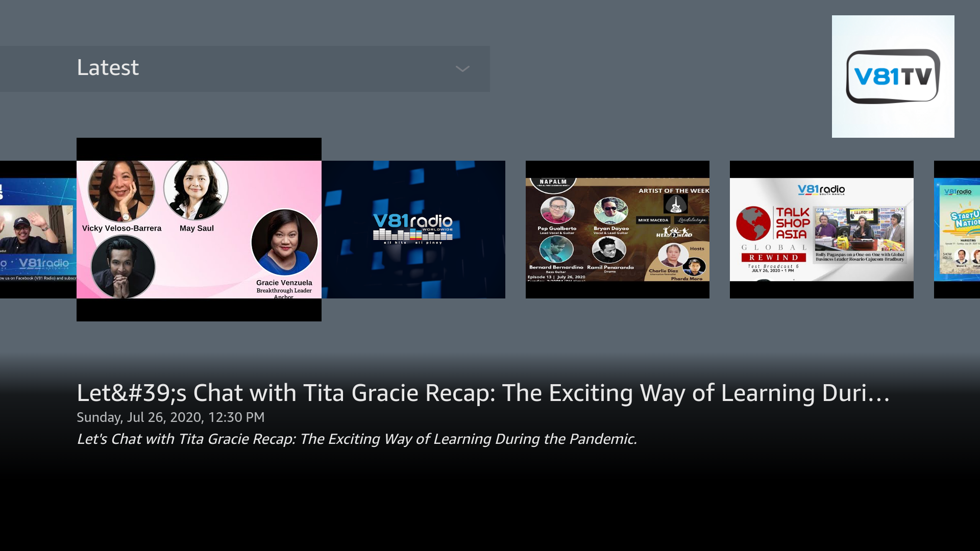Select the pink Let's Chat with Tita Gracie thumbnail
The width and height of the screenshot is (980, 551).
click(x=199, y=229)
